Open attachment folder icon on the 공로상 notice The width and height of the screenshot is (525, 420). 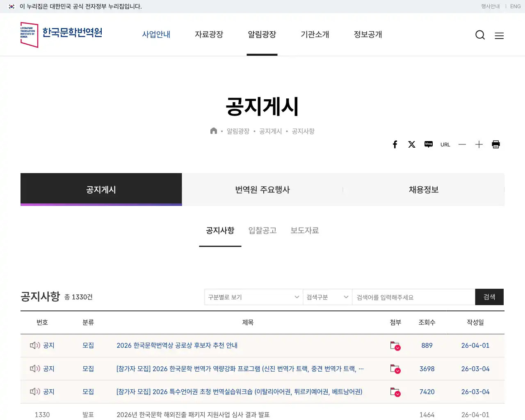pos(395,345)
